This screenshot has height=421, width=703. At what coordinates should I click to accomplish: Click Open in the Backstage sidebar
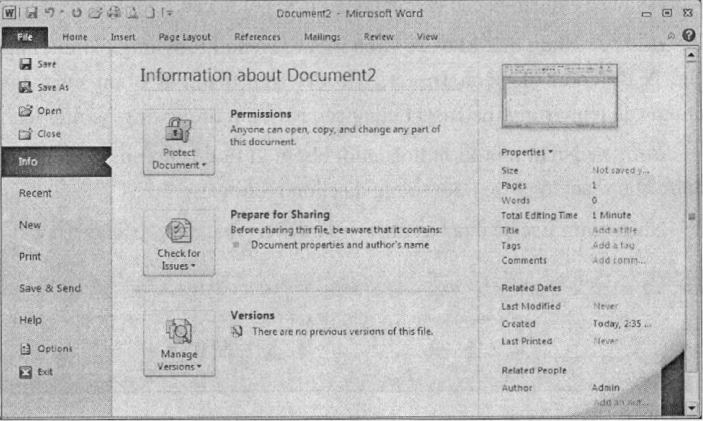pos(40,111)
